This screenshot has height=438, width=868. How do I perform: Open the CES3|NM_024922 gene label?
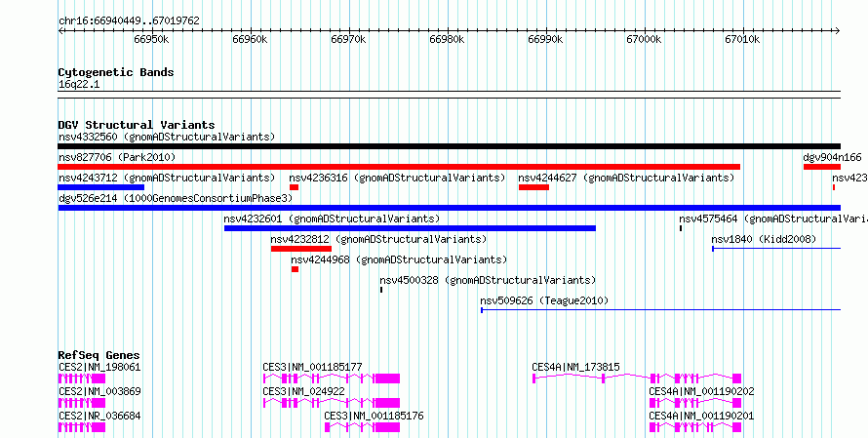click(x=304, y=391)
